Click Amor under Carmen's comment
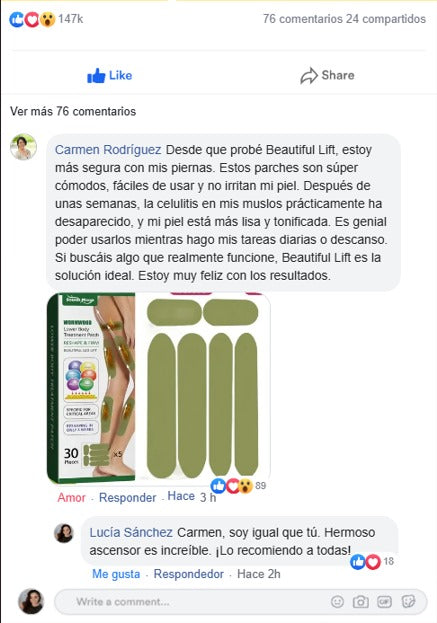The image size is (437, 623). [72, 497]
